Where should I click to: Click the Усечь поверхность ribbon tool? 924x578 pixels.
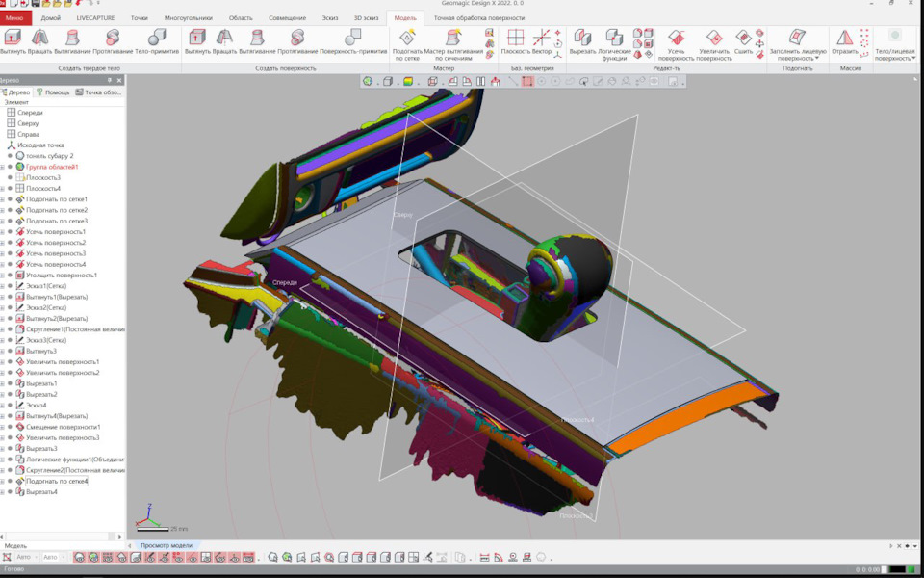676,44
